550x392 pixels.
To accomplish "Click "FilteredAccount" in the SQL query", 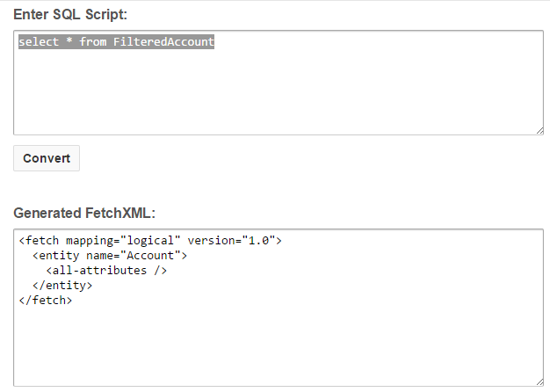I will coord(163,42).
